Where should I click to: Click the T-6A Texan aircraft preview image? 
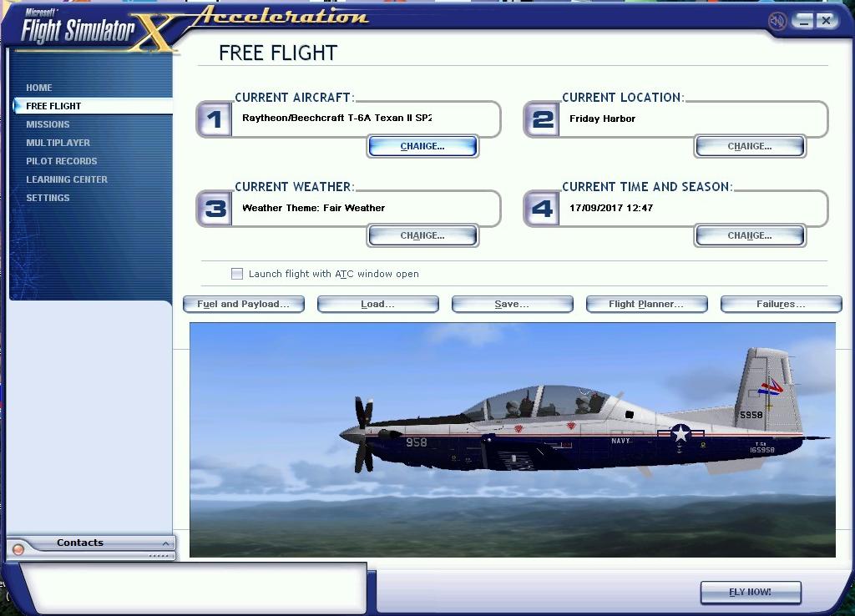(x=513, y=440)
